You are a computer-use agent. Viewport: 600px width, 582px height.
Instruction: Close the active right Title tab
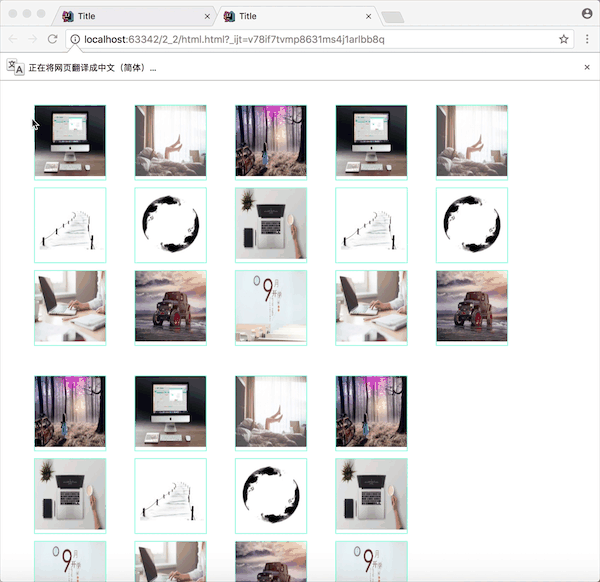pyautogui.click(x=368, y=16)
